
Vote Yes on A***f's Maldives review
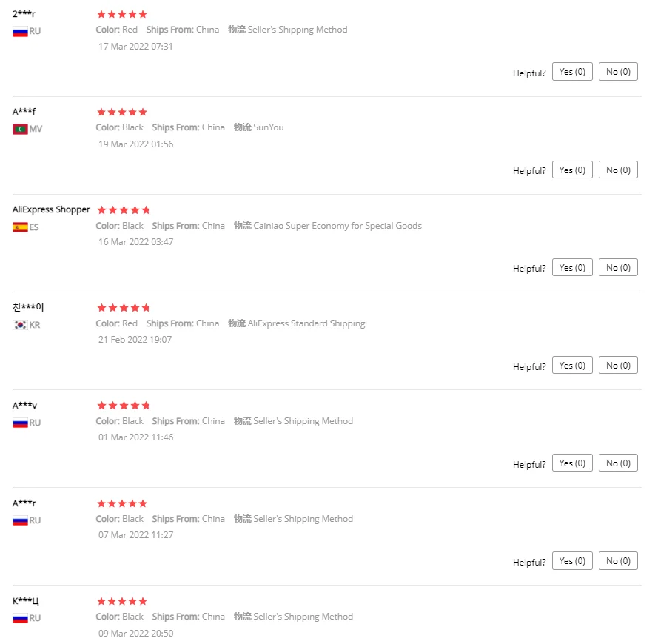pos(572,170)
